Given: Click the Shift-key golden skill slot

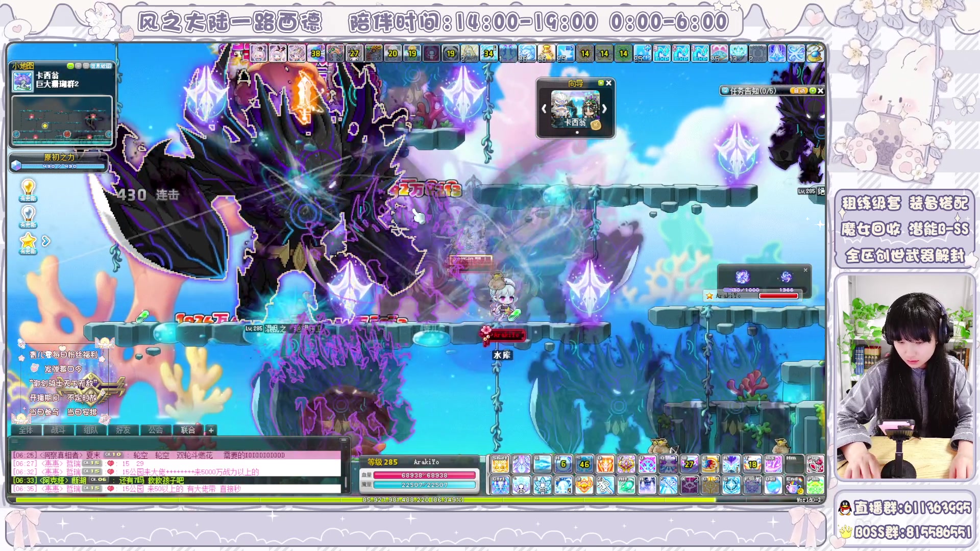Looking at the screenshot, I should [x=500, y=464].
